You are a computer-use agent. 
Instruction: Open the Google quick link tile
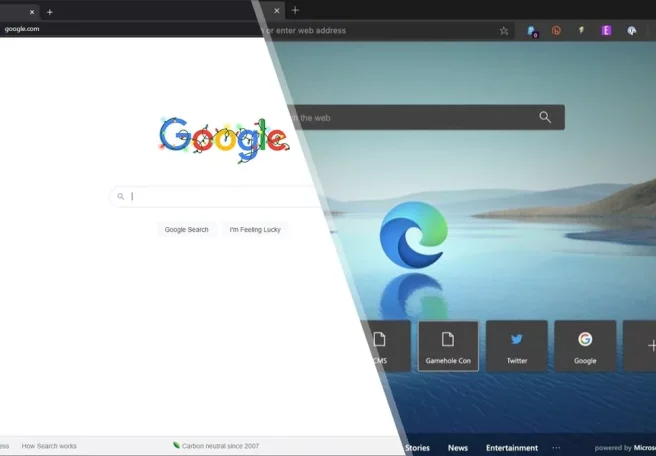585,346
